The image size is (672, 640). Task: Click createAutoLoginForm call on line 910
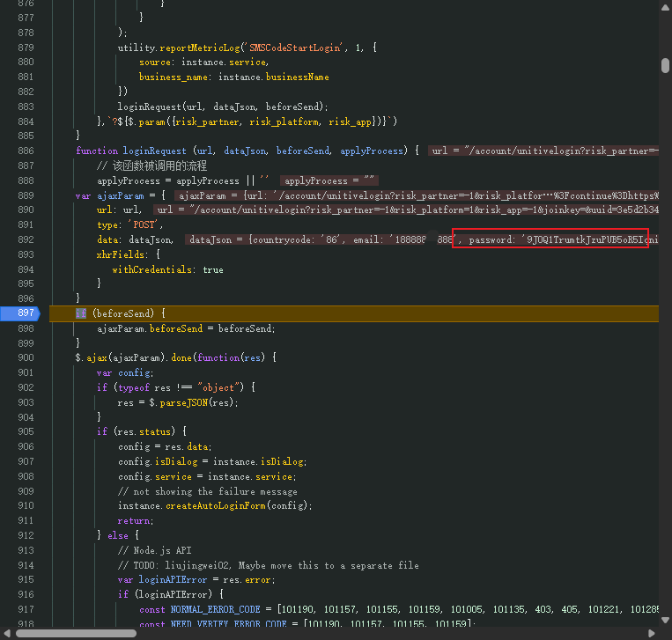216,506
